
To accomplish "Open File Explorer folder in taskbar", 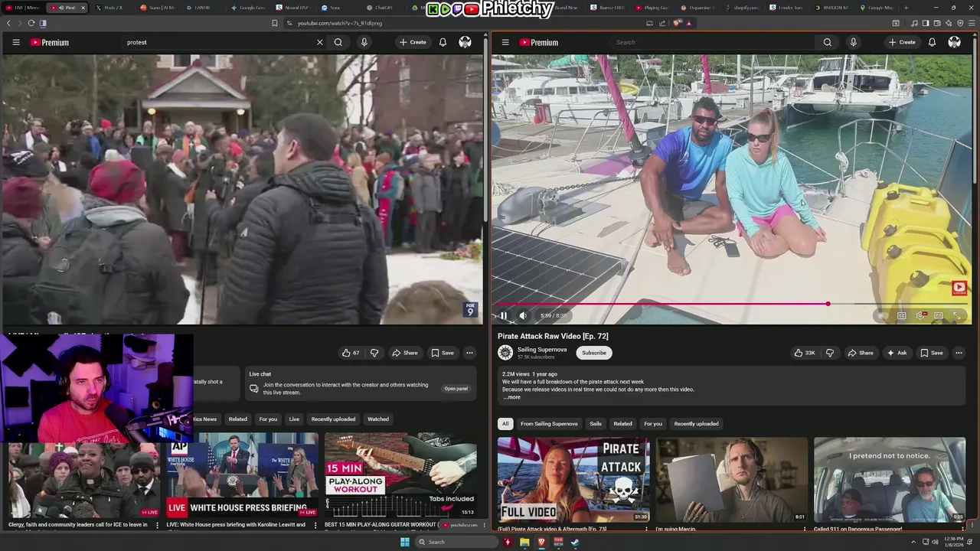I will click(524, 542).
